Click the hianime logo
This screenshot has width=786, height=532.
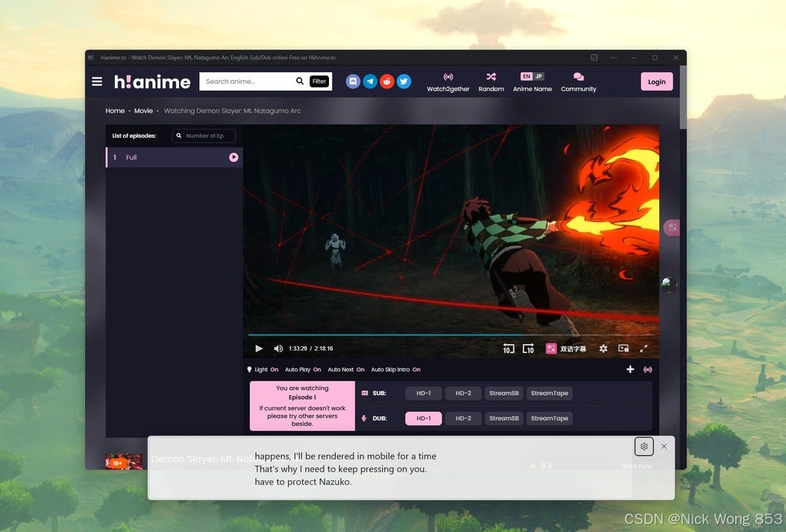pos(152,82)
